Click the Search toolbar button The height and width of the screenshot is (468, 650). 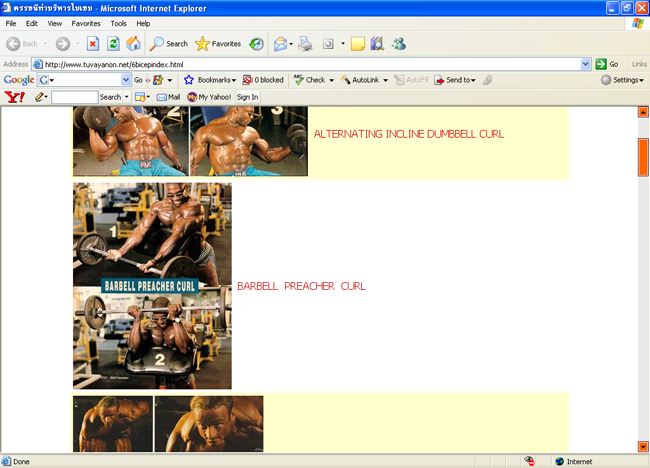click(169, 44)
